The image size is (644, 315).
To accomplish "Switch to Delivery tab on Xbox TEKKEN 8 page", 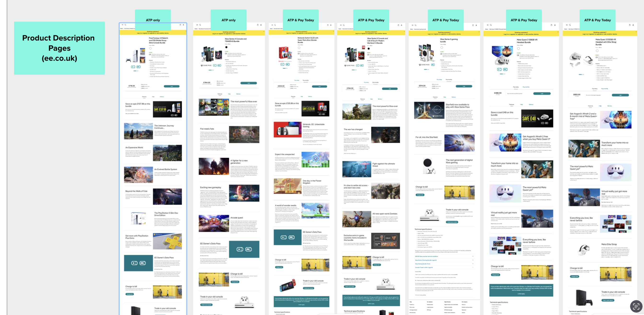I will click(238, 94).
